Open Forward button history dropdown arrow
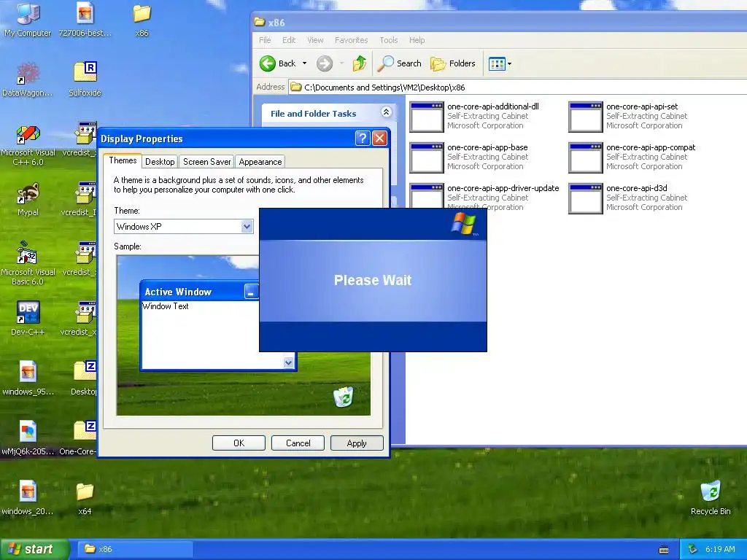Viewport: 747px width, 560px height. point(341,63)
